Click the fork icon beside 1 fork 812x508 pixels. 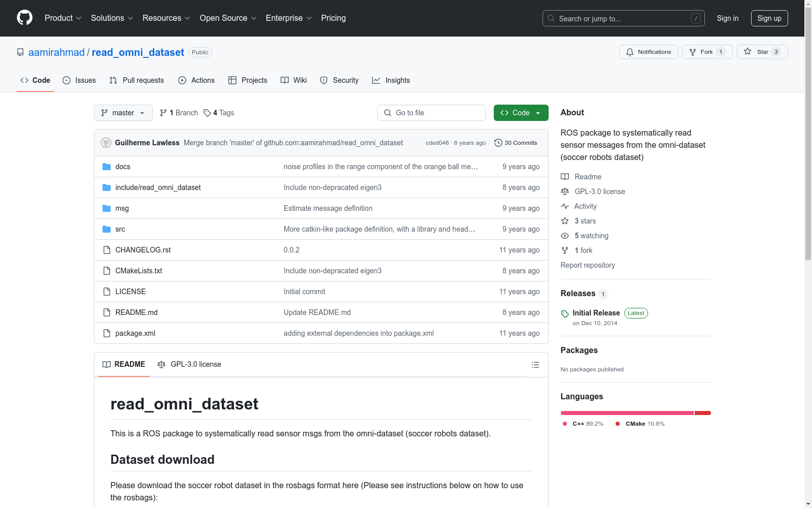coord(565,250)
